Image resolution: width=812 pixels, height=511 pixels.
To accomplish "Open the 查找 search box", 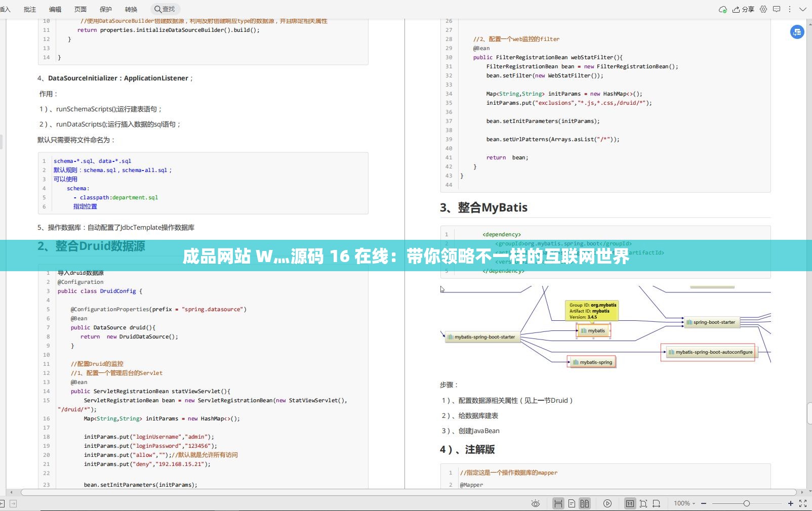I will tap(164, 9).
